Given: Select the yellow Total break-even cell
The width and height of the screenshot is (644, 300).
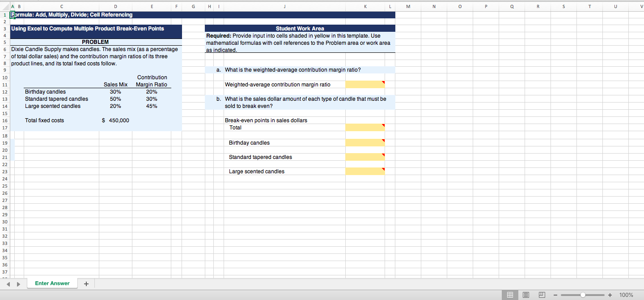Looking at the screenshot, I should (364, 127).
